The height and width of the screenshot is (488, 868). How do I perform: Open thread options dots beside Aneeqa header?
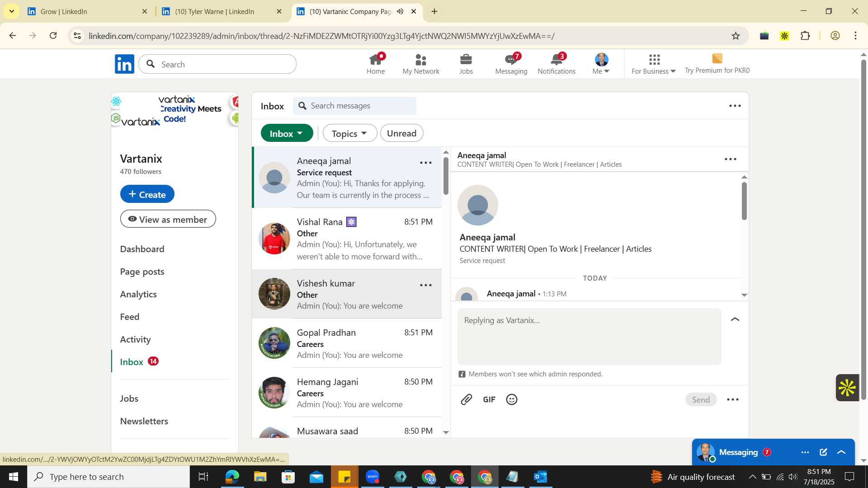[731, 159]
